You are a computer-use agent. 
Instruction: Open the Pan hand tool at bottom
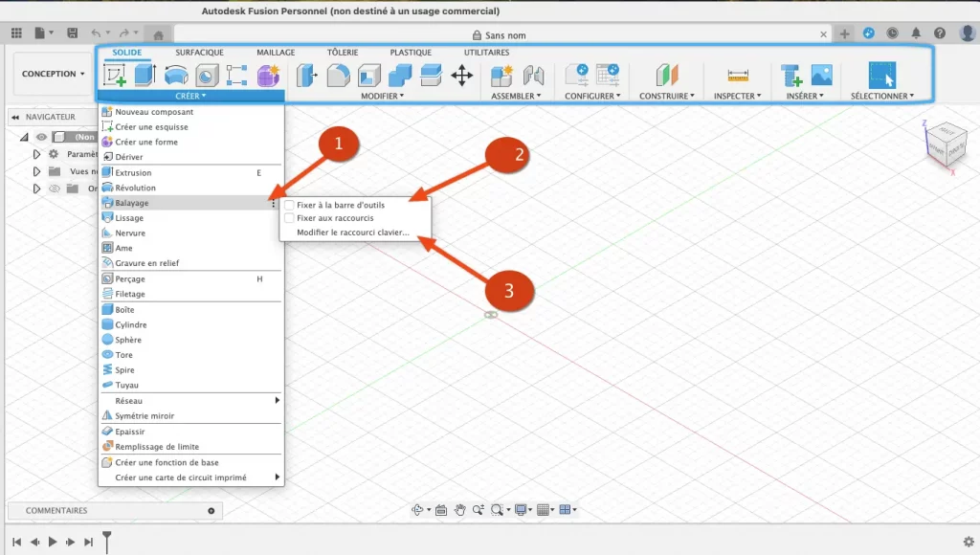(x=459, y=510)
